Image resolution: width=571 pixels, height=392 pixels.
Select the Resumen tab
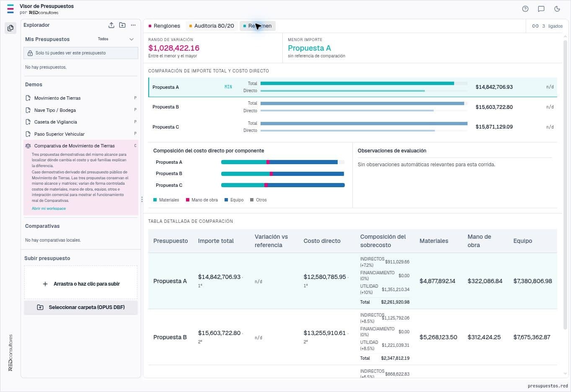tap(257, 26)
